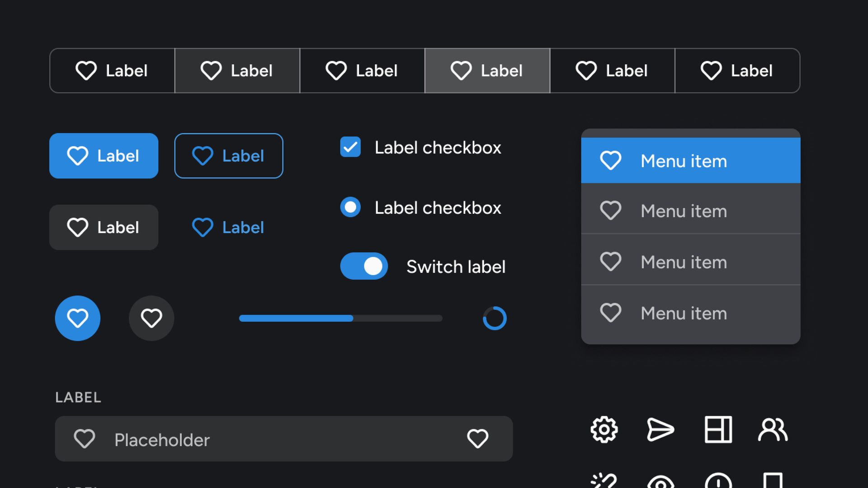Uncheck the blue Label checkbox
This screenshot has height=488, width=868.
click(x=350, y=147)
